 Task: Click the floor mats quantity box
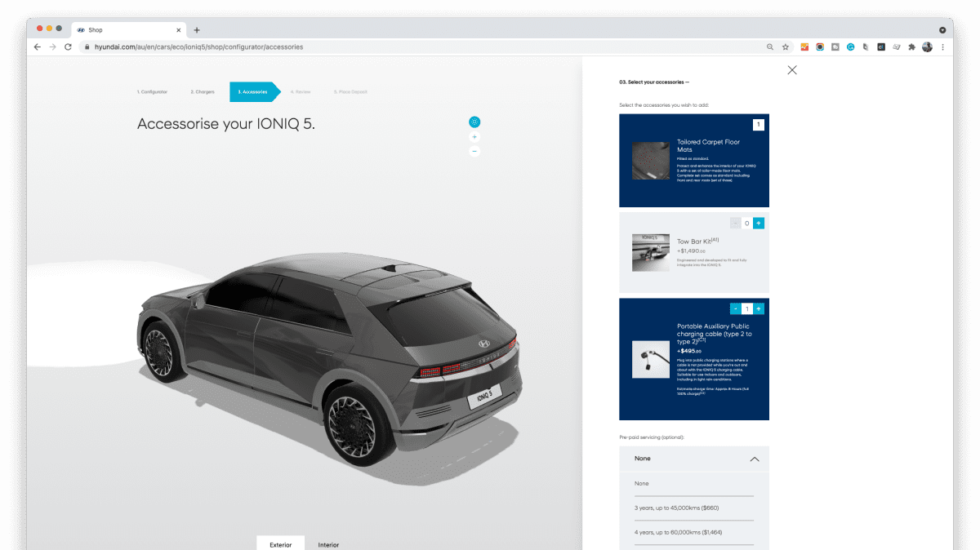(759, 125)
